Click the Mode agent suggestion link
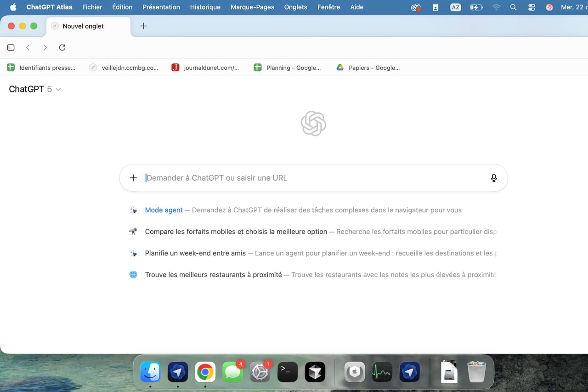Image resolution: width=588 pixels, height=392 pixels. click(164, 210)
